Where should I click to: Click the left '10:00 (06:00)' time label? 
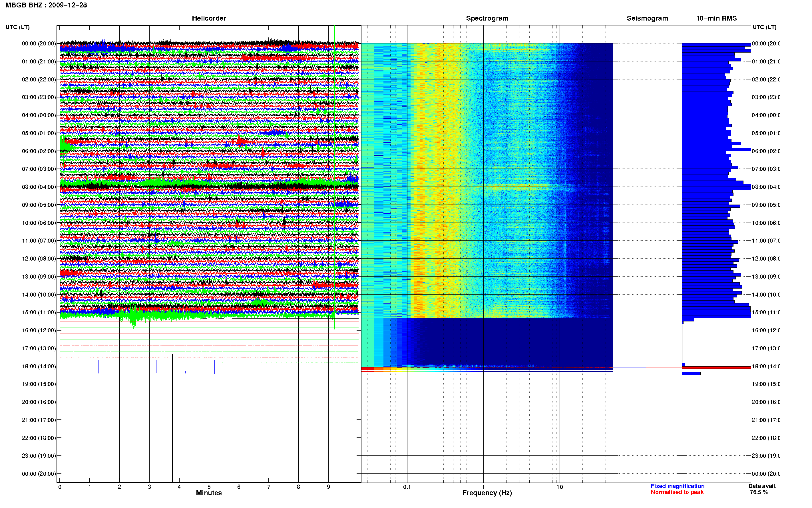coord(39,223)
